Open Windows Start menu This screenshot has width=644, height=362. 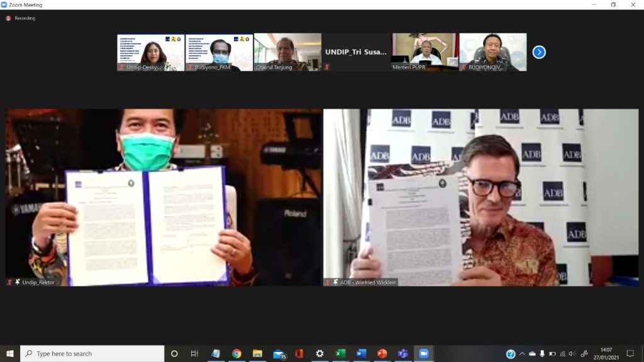(x=10, y=353)
